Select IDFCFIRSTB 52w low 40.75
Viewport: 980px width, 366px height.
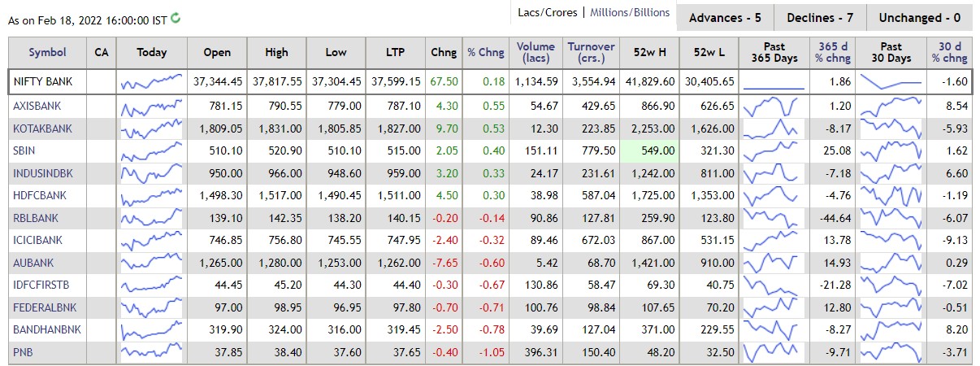(721, 285)
